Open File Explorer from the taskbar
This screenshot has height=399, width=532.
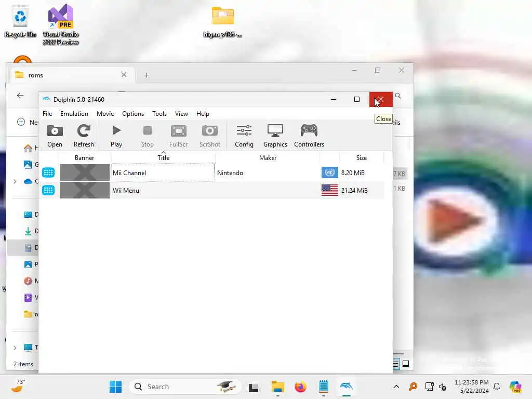click(277, 387)
